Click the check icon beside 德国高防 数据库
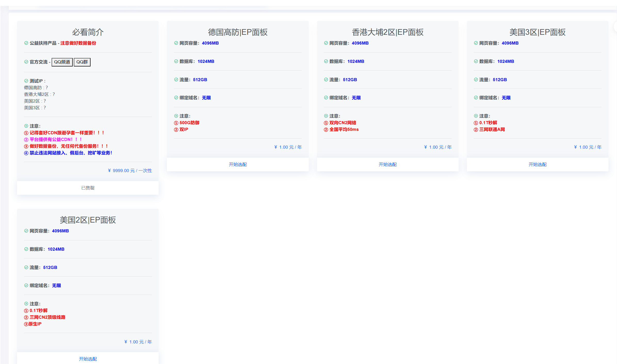The image size is (617, 364). [x=176, y=61]
